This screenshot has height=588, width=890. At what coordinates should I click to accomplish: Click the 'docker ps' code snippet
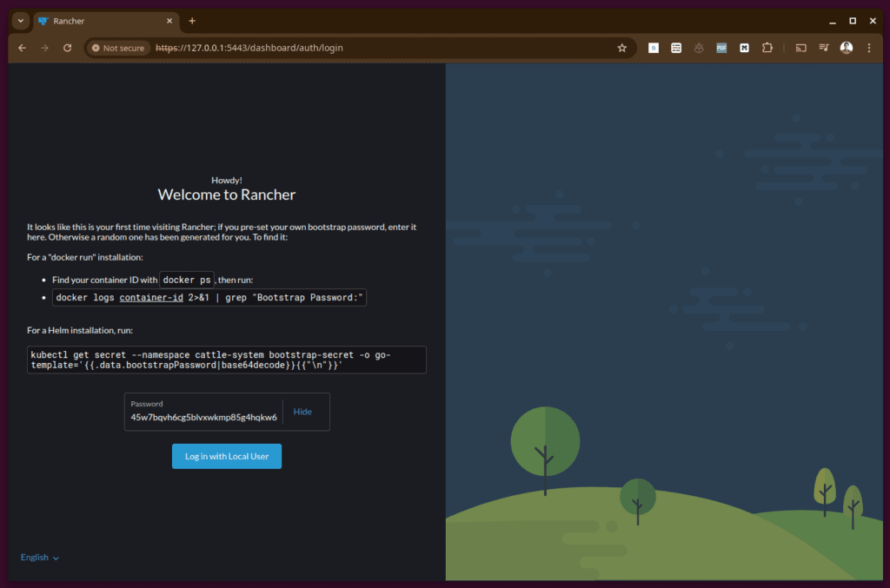click(187, 281)
